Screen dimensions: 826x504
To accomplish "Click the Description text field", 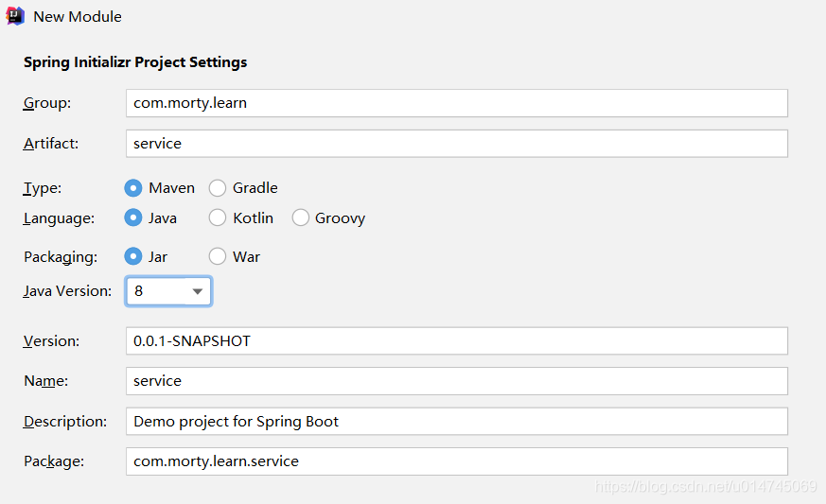I will (456, 422).
